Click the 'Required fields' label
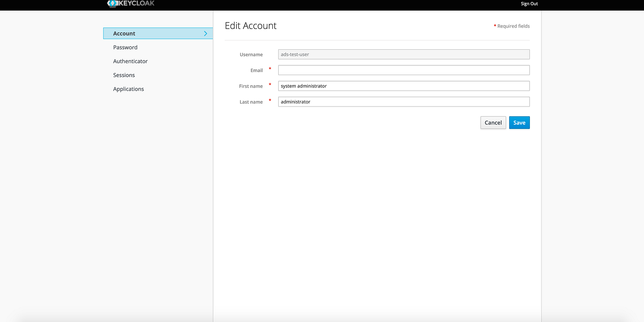 [x=514, y=26]
